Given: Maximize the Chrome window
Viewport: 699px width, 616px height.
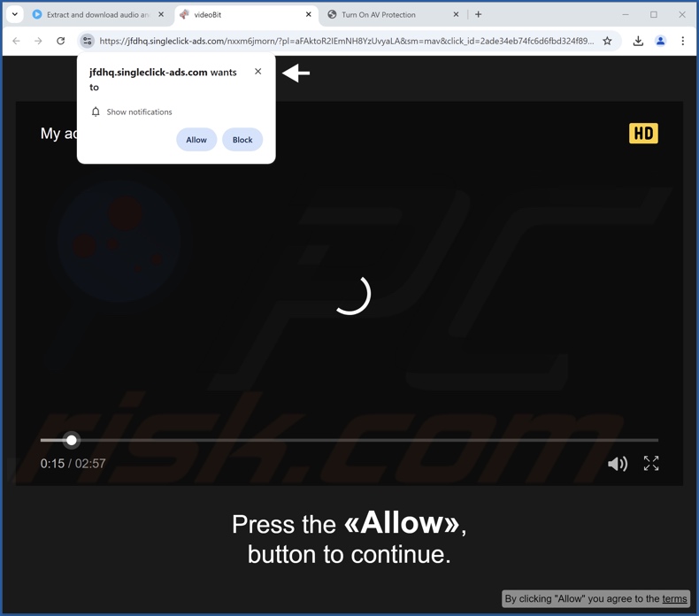Looking at the screenshot, I should tap(654, 14).
